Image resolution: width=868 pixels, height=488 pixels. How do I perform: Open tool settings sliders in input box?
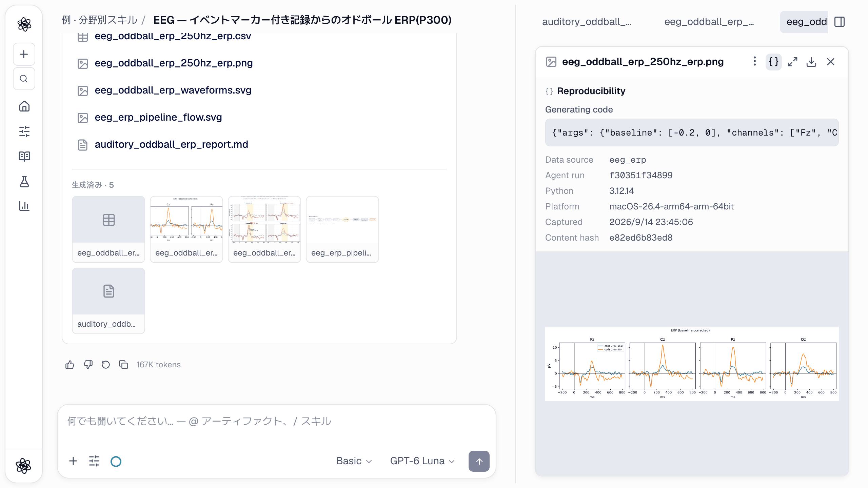94,461
